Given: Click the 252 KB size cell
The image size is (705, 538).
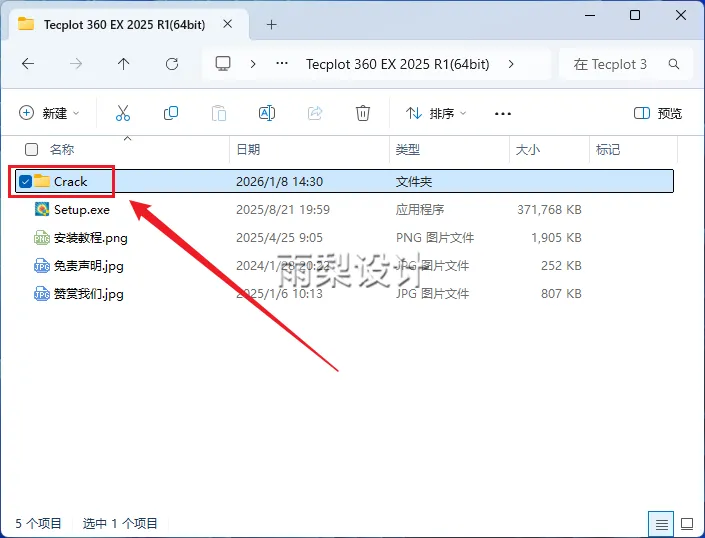Looking at the screenshot, I should pyautogui.click(x=561, y=266).
